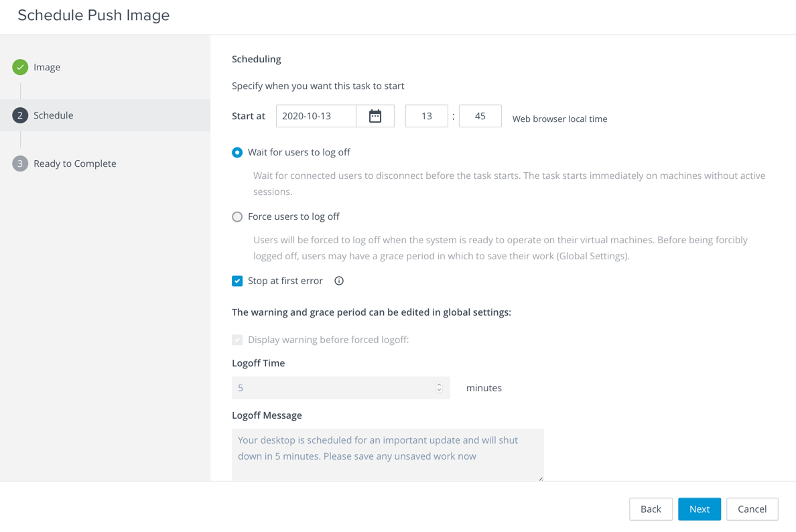The height and width of the screenshot is (532, 796).
Task: Open the Ready to Complete step
Action: (74, 163)
